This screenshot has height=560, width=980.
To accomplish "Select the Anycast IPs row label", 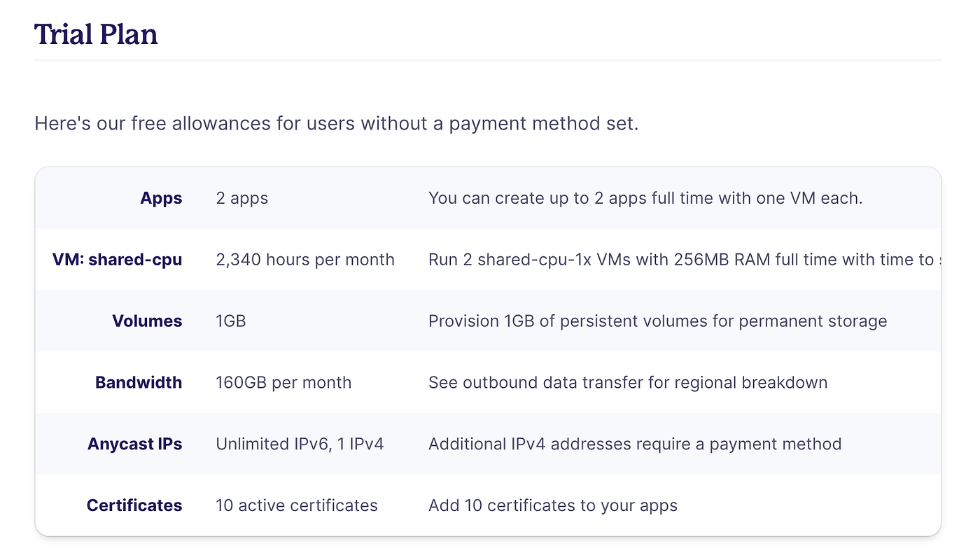I will 135,444.
